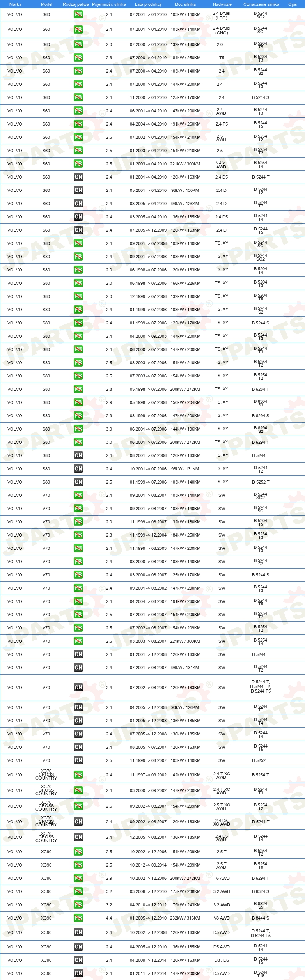The height and width of the screenshot is (980, 305).
Task: Click the Rodzaj paliwa column header
Action: coord(76,4)
